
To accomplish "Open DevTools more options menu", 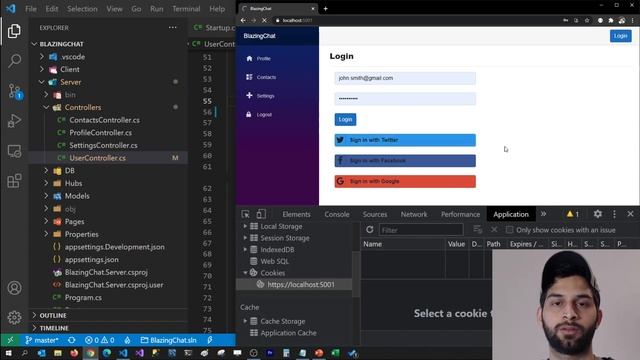I will point(614,214).
